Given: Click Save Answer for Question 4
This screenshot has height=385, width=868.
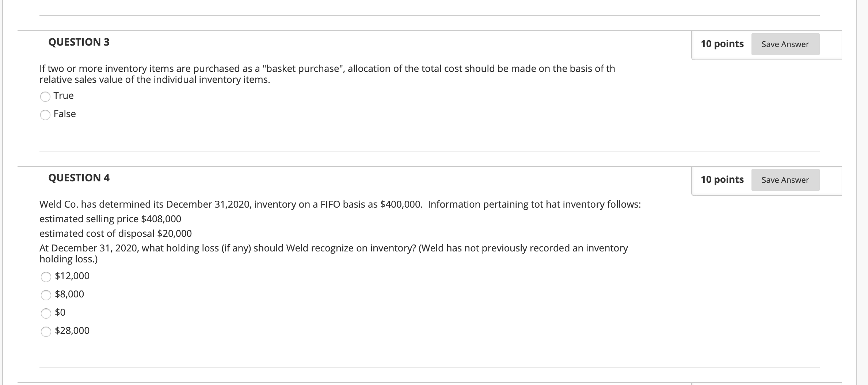Looking at the screenshot, I should (785, 180).
